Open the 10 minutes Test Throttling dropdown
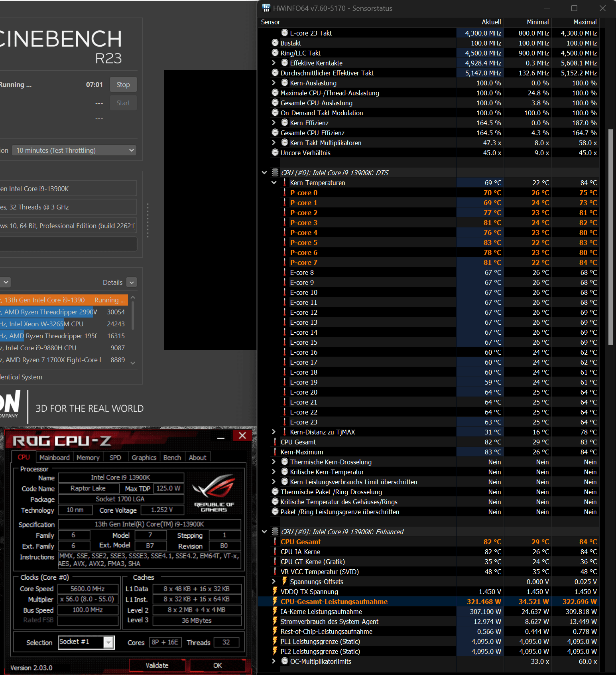Screen dimensions: 616x675 click(x=74, y=150)
